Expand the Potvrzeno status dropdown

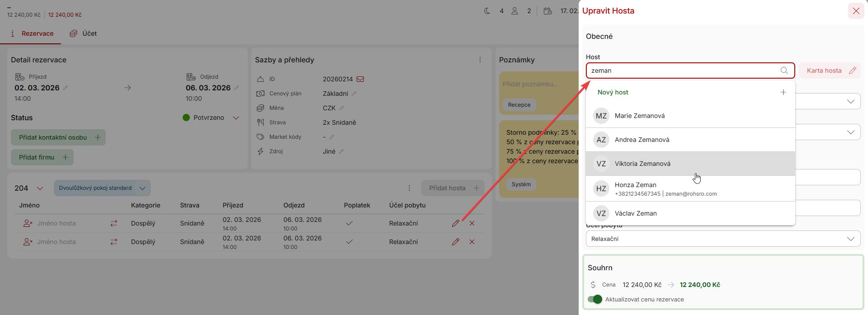coord(236,118)
